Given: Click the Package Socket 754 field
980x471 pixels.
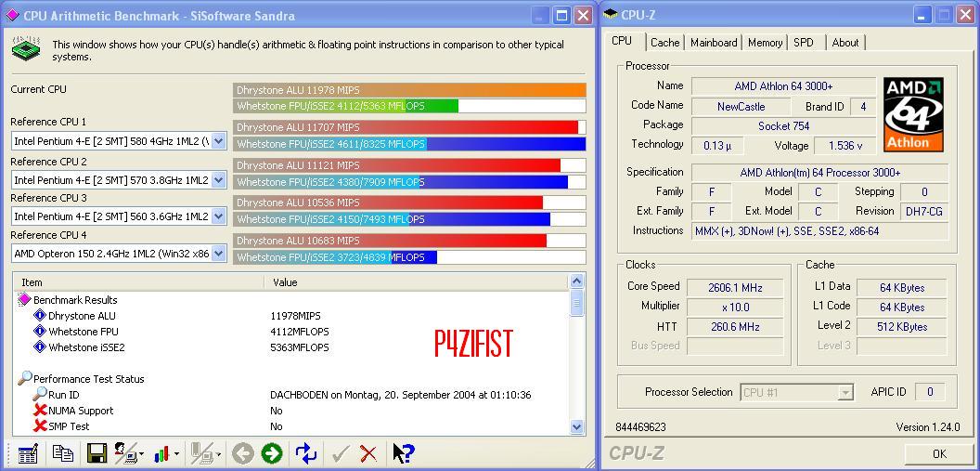Looking at the screenshot, I should (x=784, y=125).
